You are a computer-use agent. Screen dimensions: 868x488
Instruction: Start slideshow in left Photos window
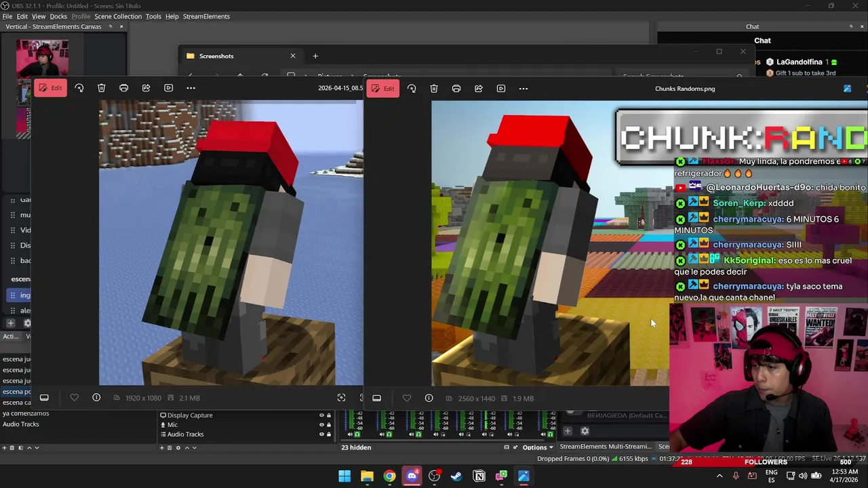(x=168, y=88)
